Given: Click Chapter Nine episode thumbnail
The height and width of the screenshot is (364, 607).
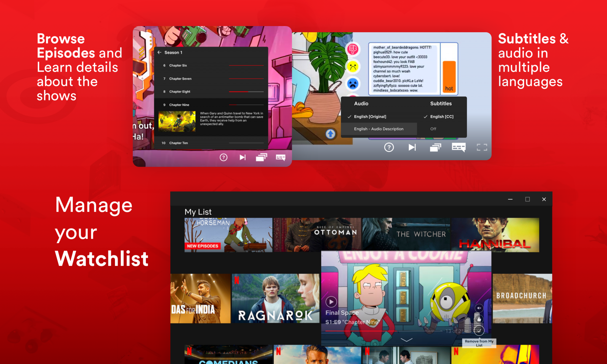Looking at the screenshot, I should (x=177, y=121).
